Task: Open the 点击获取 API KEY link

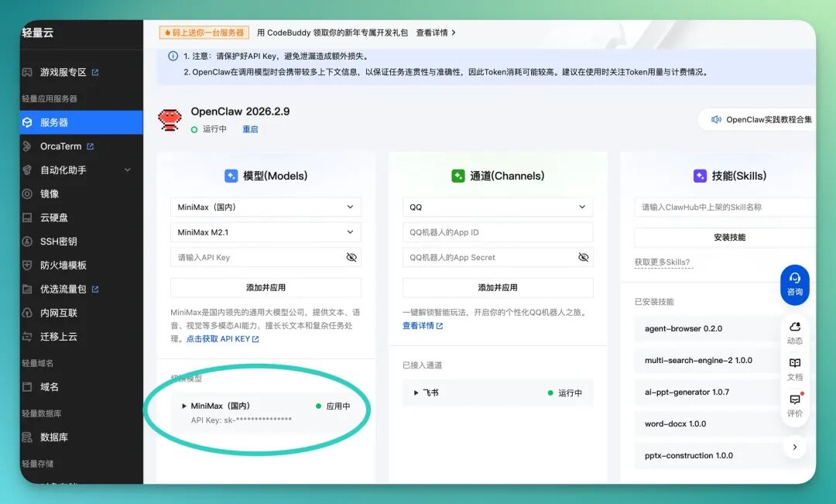Action: 222,338
